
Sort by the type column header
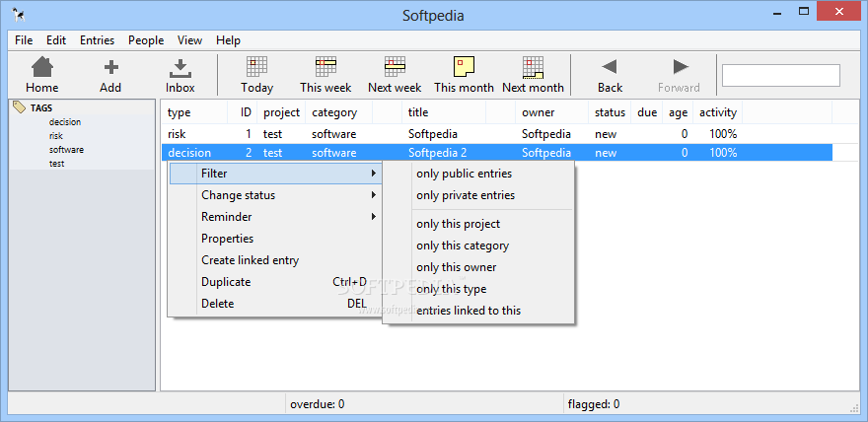[x=194, y=112]
